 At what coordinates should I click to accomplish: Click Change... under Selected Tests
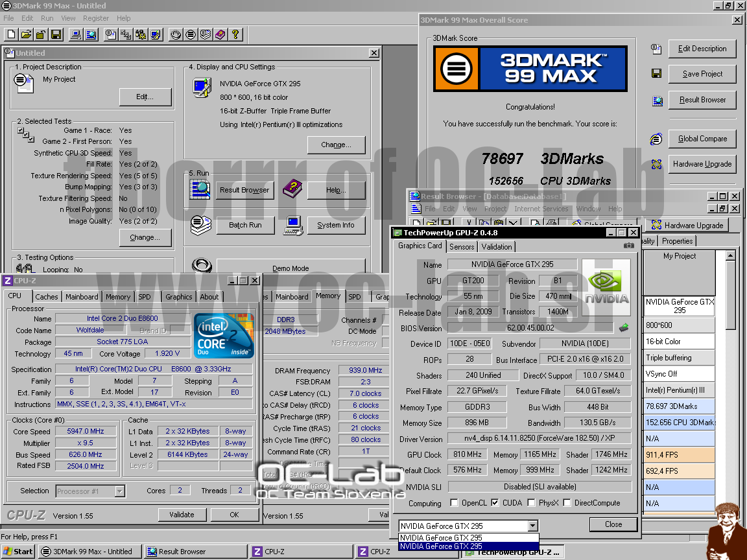point(145,237)
